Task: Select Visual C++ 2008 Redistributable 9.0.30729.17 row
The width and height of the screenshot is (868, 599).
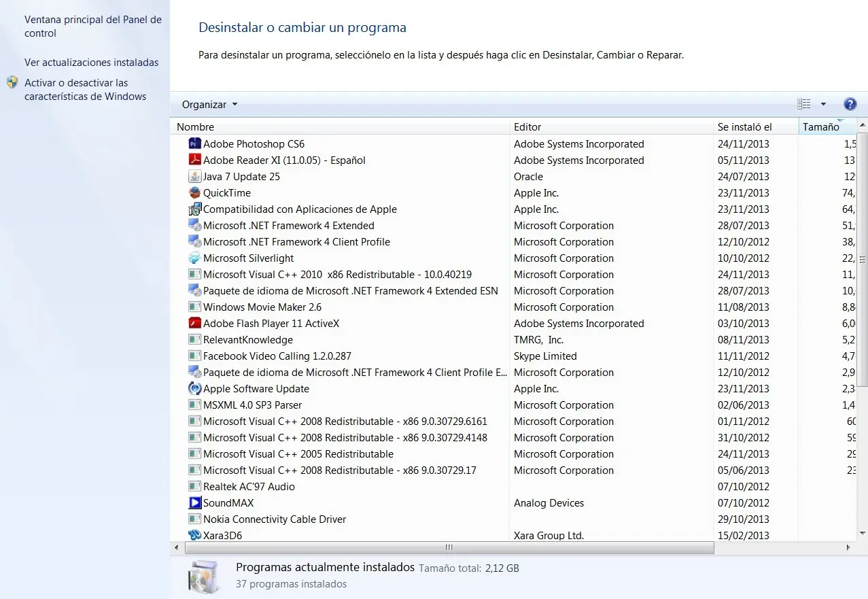Action: pos(513,470)
